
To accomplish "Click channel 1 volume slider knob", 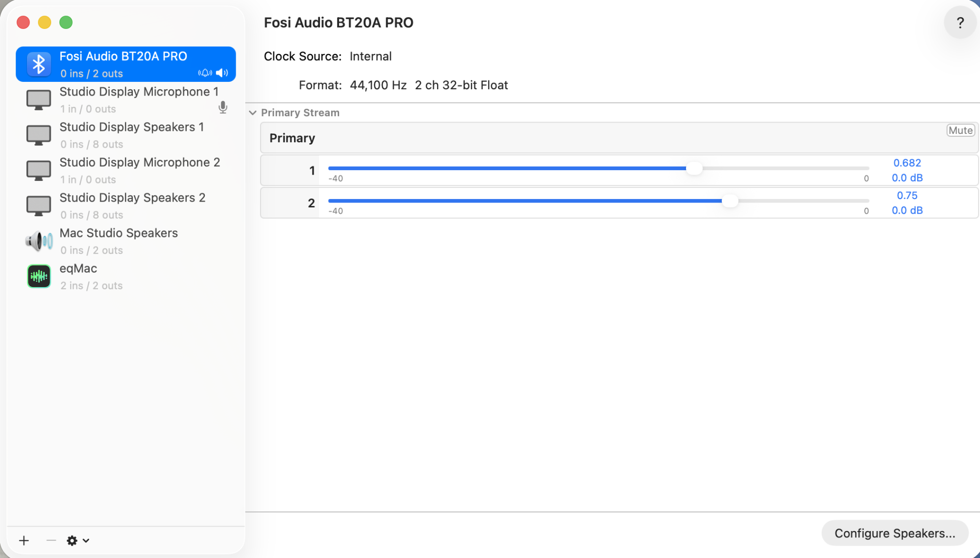I will pyautogui.click(x=694, y=169).
